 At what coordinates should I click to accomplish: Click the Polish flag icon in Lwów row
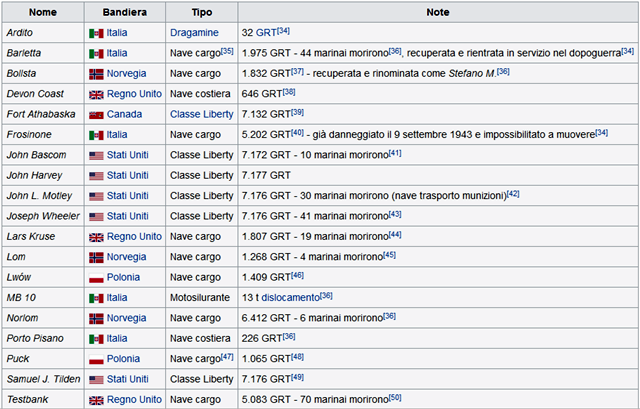coord(96,278)
